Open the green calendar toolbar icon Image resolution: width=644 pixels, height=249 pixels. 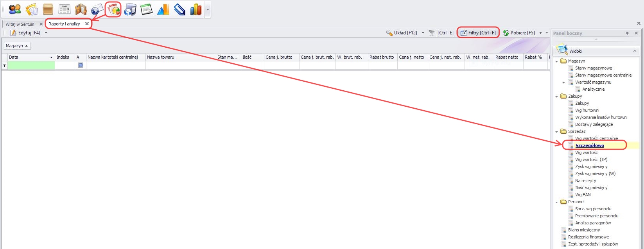coord(146,9)
